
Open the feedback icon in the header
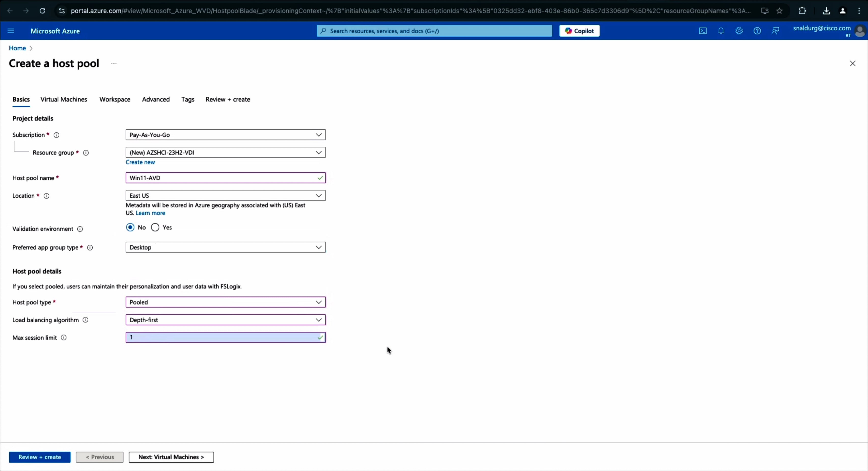click(775, 31)
